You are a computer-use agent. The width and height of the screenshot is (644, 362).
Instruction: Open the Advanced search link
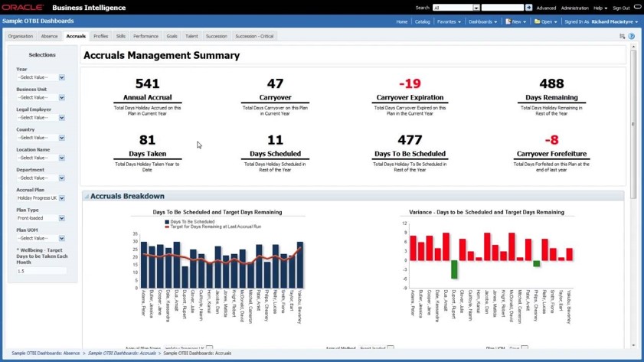click(546, 8)
